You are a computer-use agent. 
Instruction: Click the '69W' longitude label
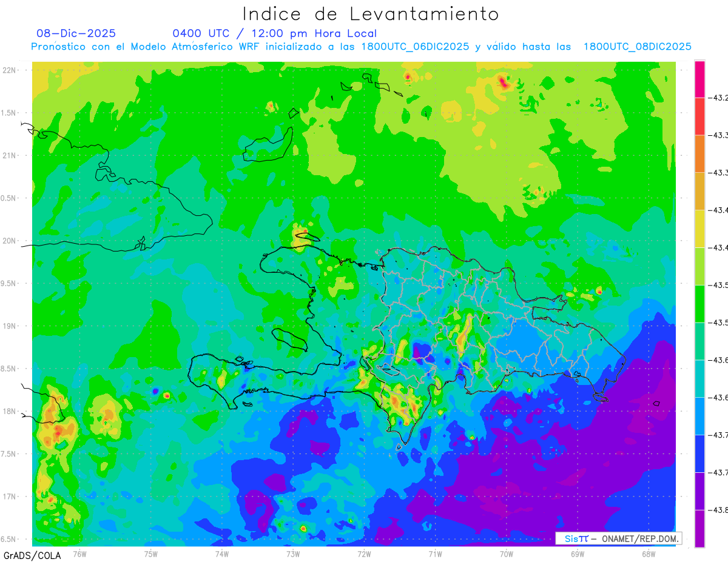[578, 553]
